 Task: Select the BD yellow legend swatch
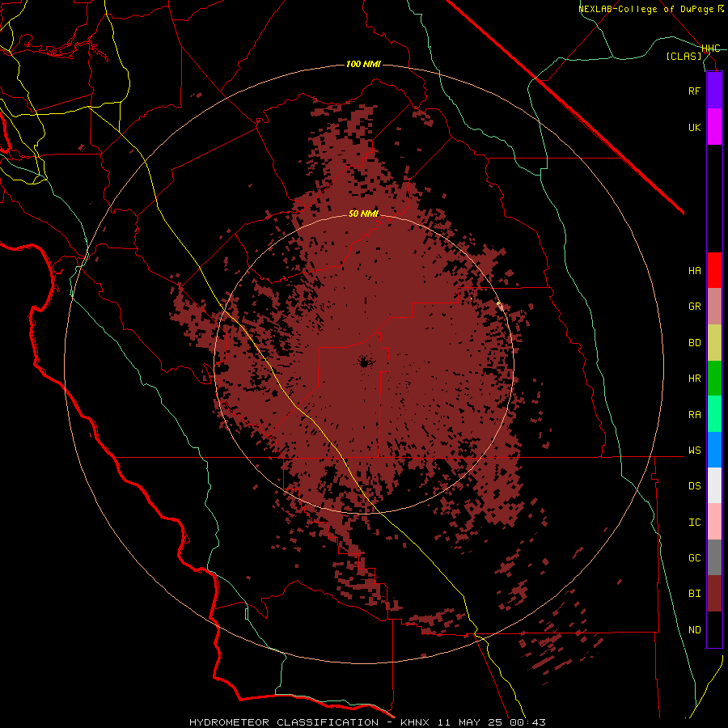714,342
